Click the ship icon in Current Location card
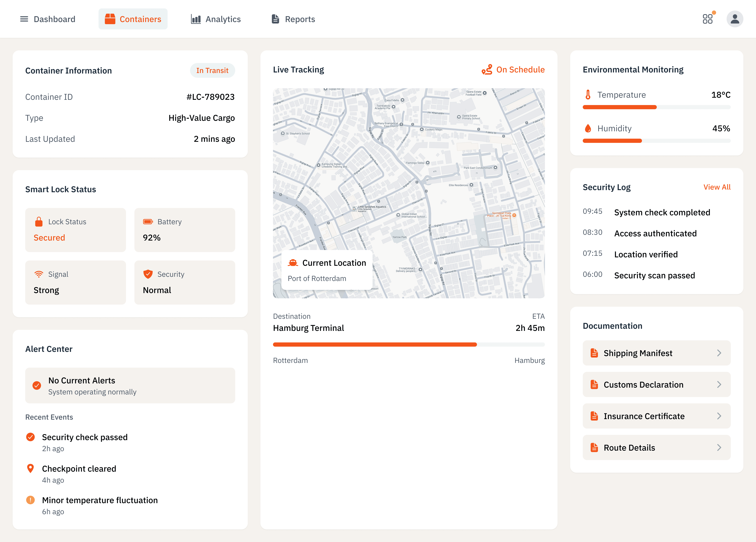 pos(293,263)
